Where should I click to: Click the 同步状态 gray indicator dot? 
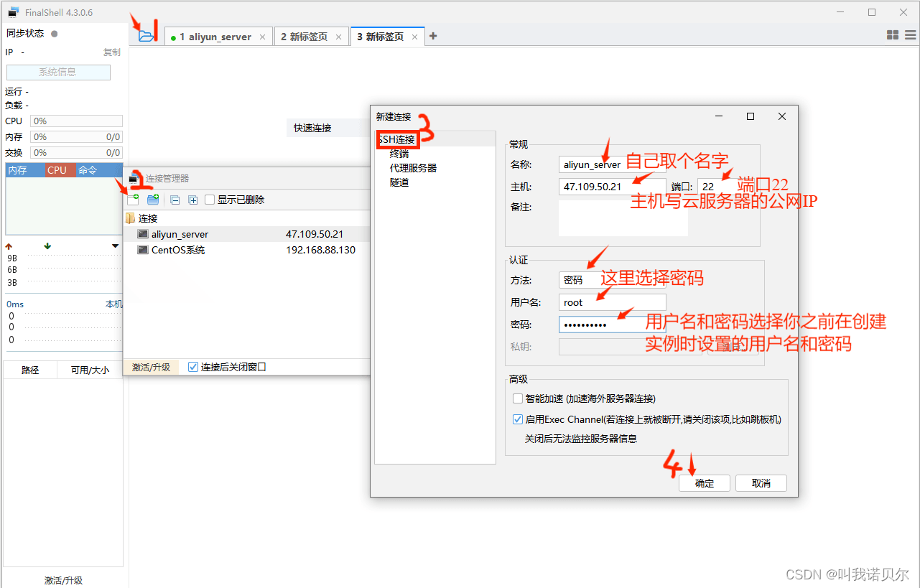click(55, 33)
